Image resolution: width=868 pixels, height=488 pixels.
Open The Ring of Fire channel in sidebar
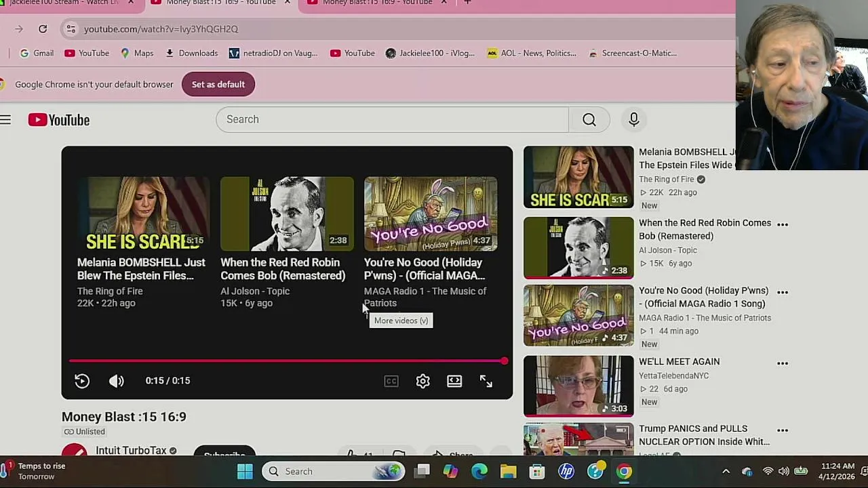click(666, 180)
